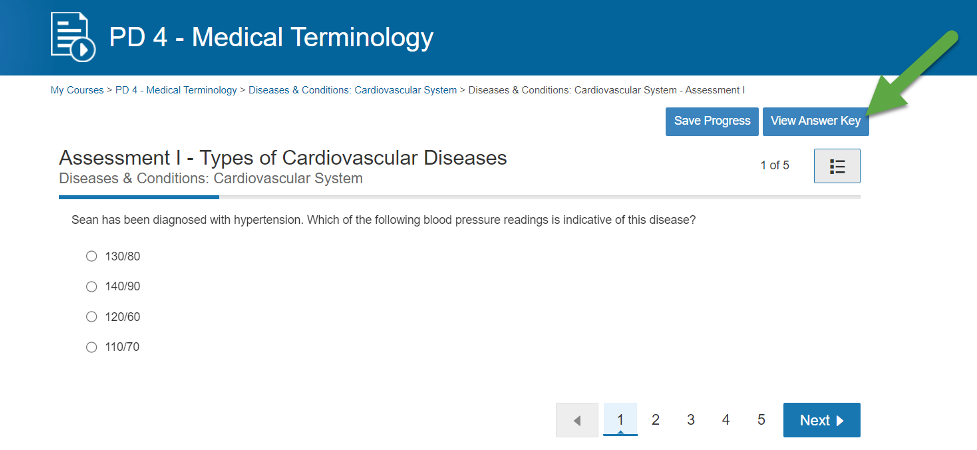Screen dimensions: 977x450
Task: Open the question list icon button
Action: point(837,166)
